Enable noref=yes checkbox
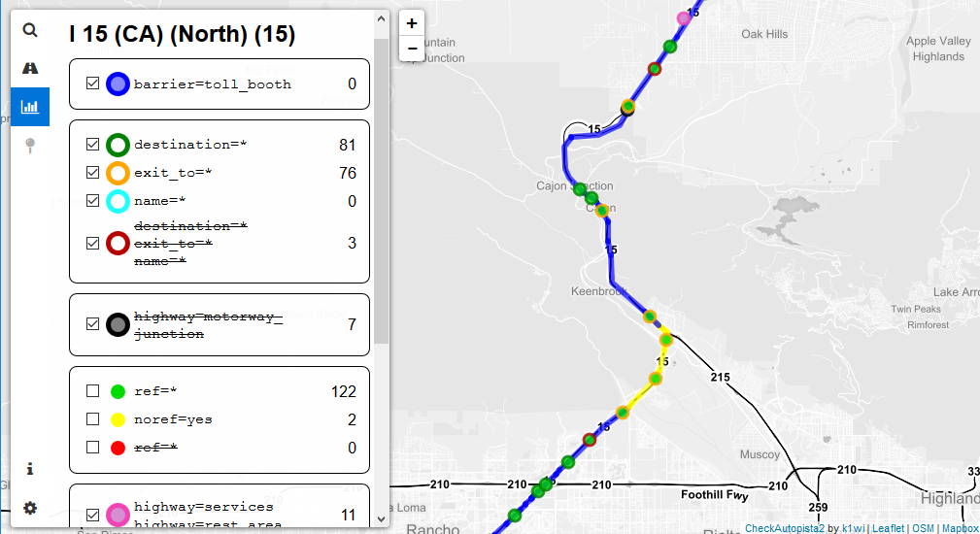 [x=92, y=419]
